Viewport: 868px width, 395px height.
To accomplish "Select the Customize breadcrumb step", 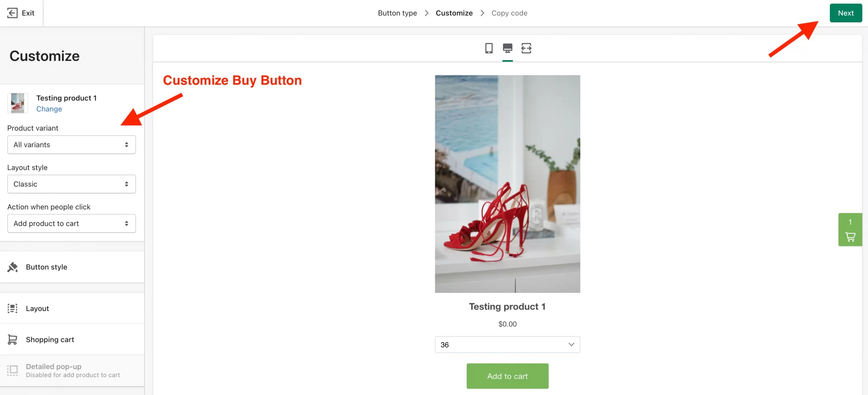I will pyautogui.click(x=454, y=13).
